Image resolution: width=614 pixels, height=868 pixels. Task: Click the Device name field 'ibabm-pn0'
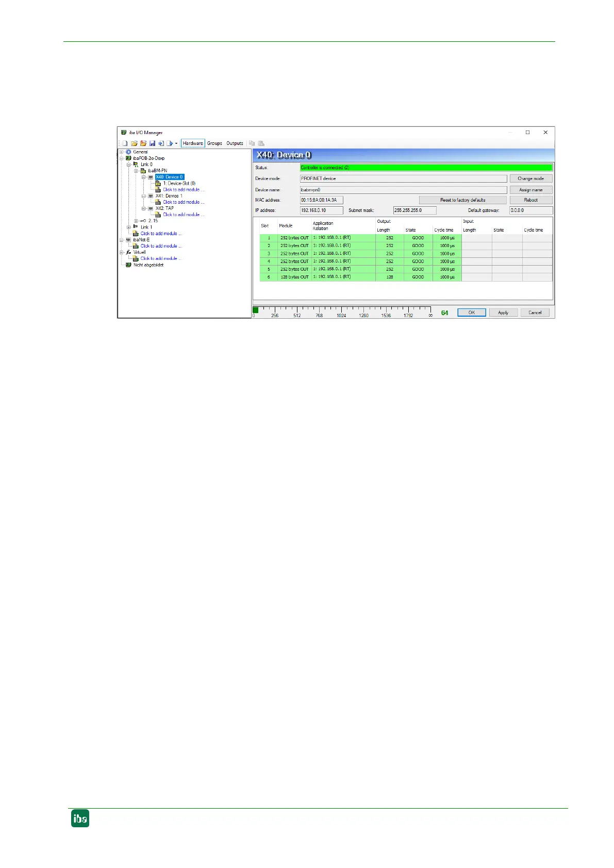tap(403, 190)
